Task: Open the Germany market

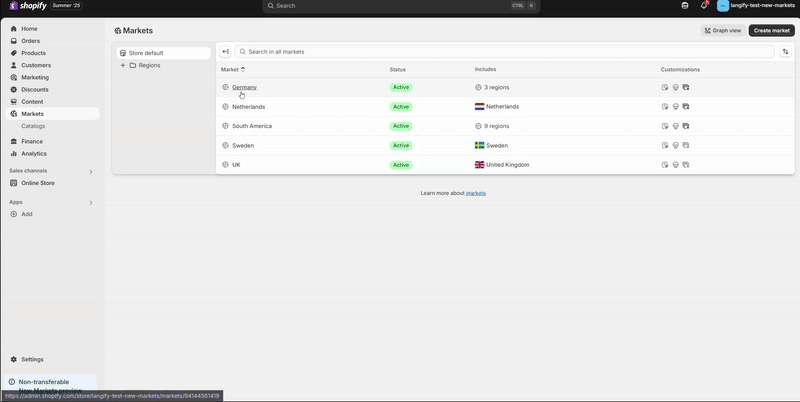Action: (x=244, y=87)
